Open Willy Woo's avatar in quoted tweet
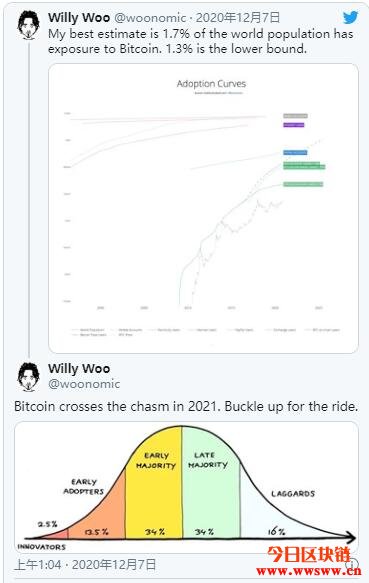Viewport: 369px width, 583px height. point(29,25)
